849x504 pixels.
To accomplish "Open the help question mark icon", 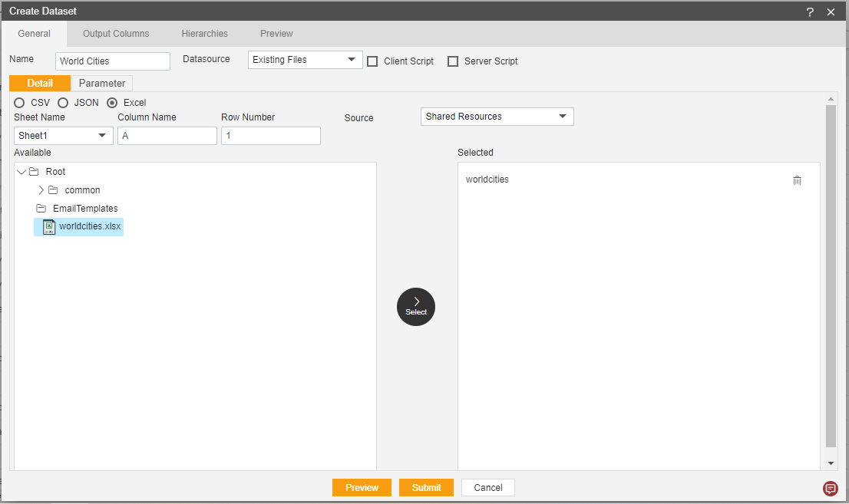I will coord(810,12).
